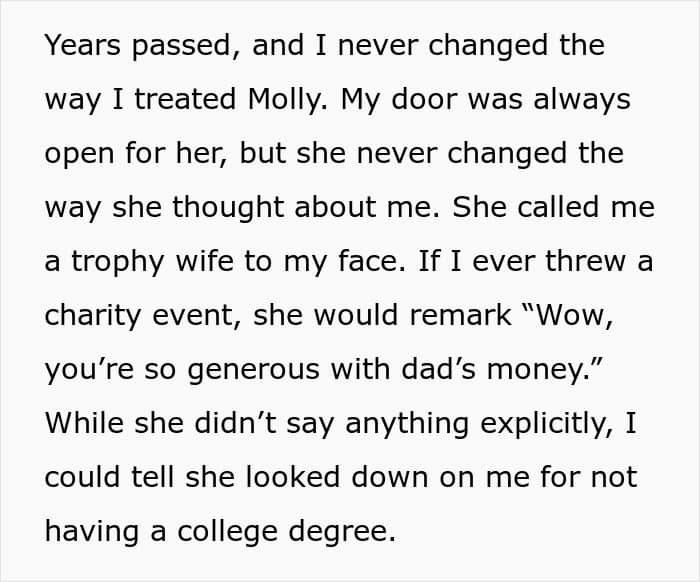Select the word "generous"
700x582 pixels.
click(253, 370)
